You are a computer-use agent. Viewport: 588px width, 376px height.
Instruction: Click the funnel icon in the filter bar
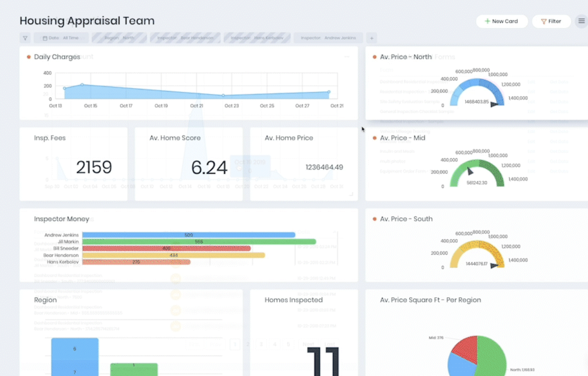point(25,38)
